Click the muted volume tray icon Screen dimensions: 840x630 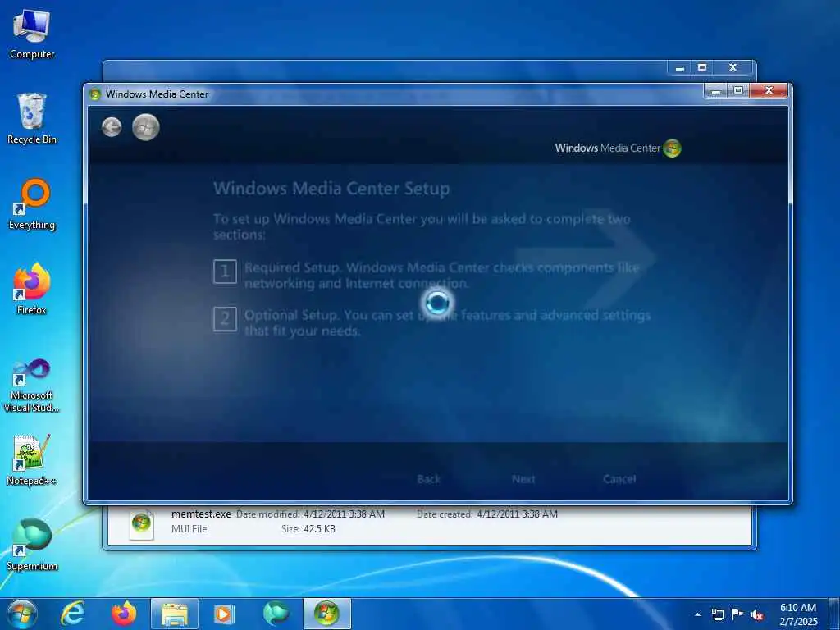pos(757,614)
